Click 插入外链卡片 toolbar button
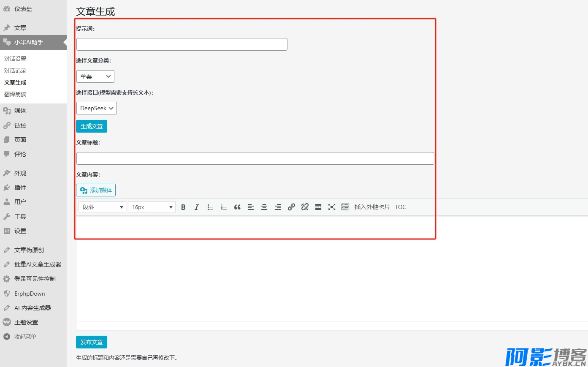 point(372,207)
